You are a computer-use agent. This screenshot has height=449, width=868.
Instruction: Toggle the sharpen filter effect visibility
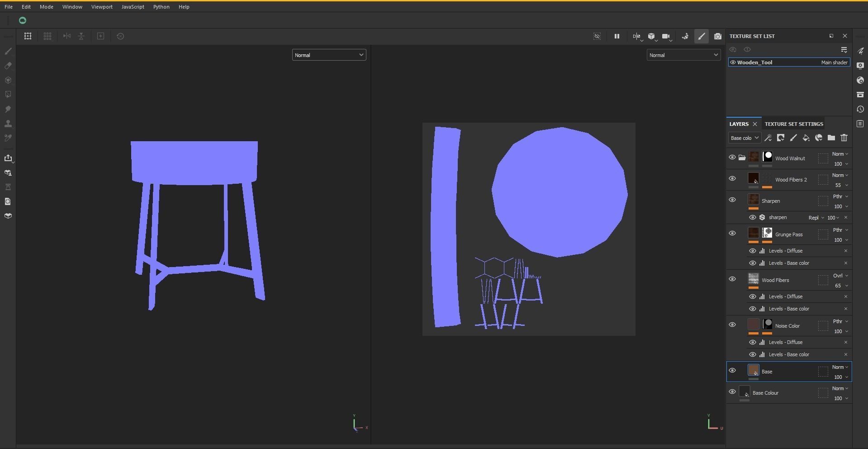point(753,218)
